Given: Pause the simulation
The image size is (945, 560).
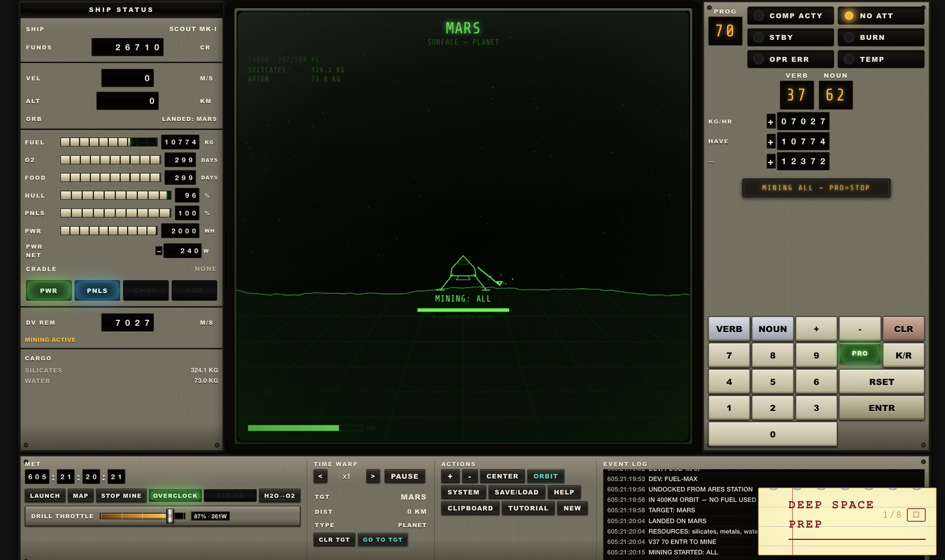Looking at the screenshot, I should click(404, 476).
